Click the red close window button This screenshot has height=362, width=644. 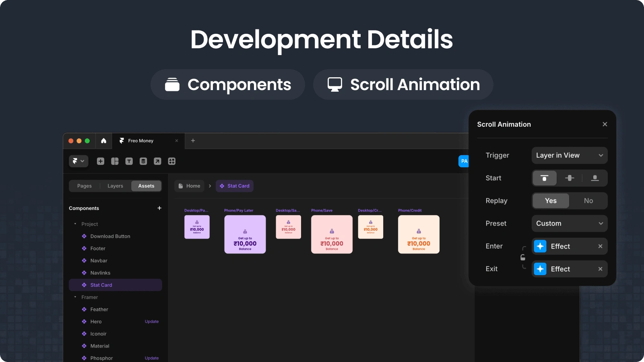coord(71,141)
